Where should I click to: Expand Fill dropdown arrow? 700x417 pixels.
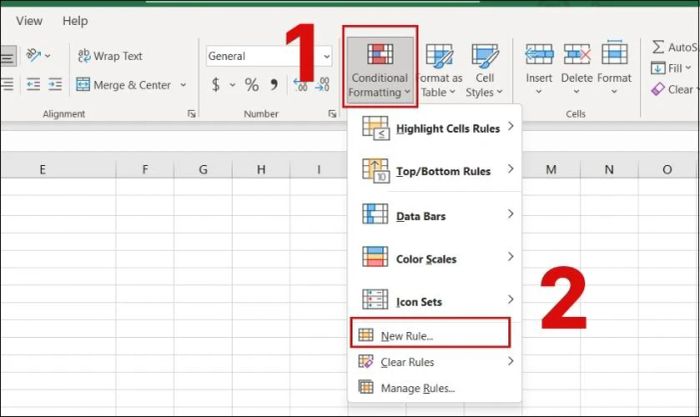[688, 68]
